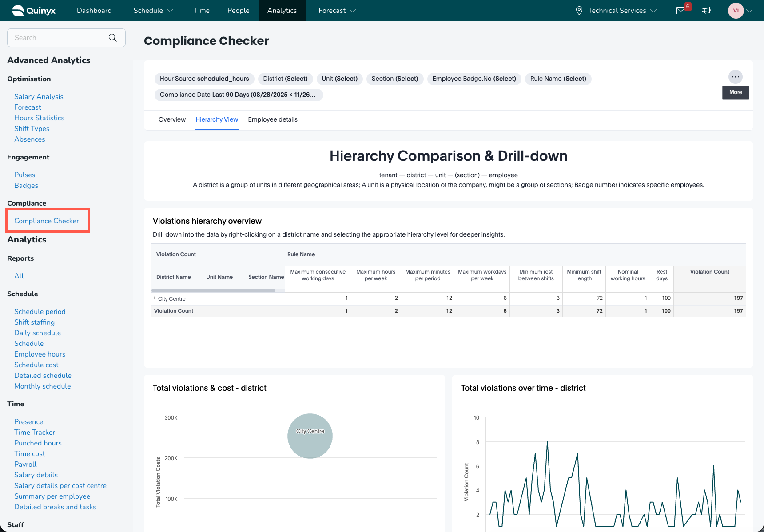Open the Rule Name filter
The height and width of the screenshot is (532, 764).
coord(558,79)
